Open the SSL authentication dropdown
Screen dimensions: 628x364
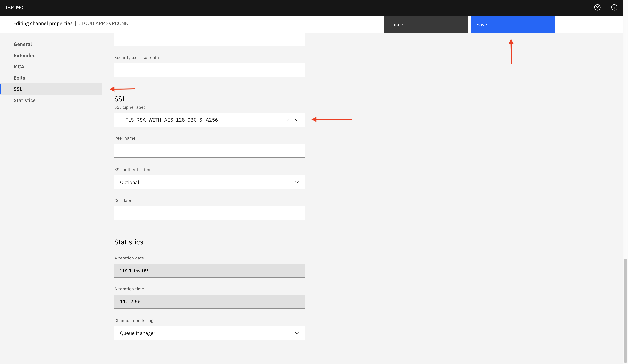(x=209, y=182)
